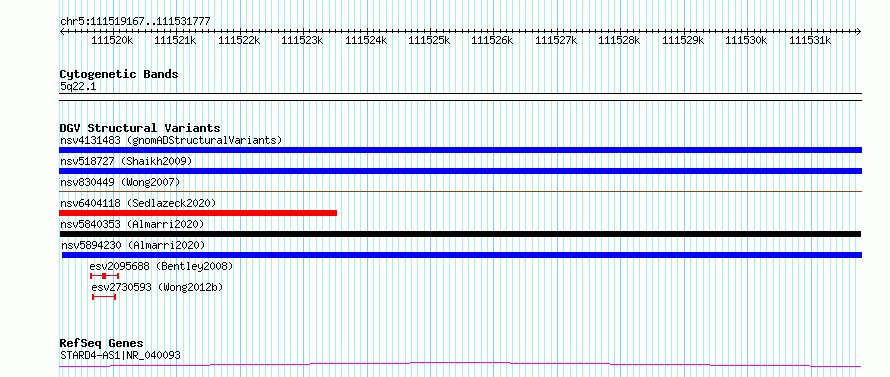Click the nsv4131483 gnomADStructuralVariants label

click(x=171, y=140)
